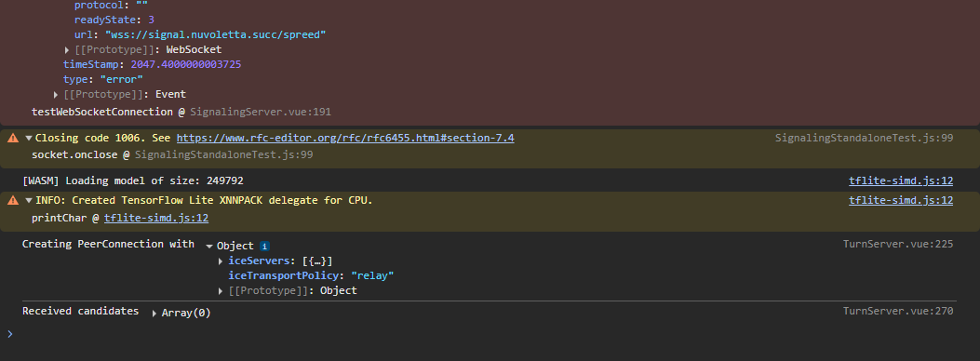This screenshot has height=361, width=980.
Task: Click the blue info badge next to Object
Action: pos(264,246)
